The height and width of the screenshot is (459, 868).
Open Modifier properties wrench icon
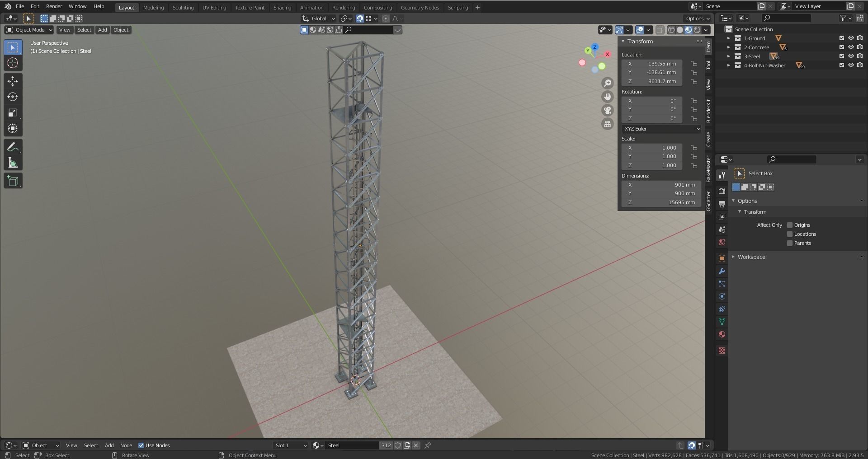[x=722, y=271]
